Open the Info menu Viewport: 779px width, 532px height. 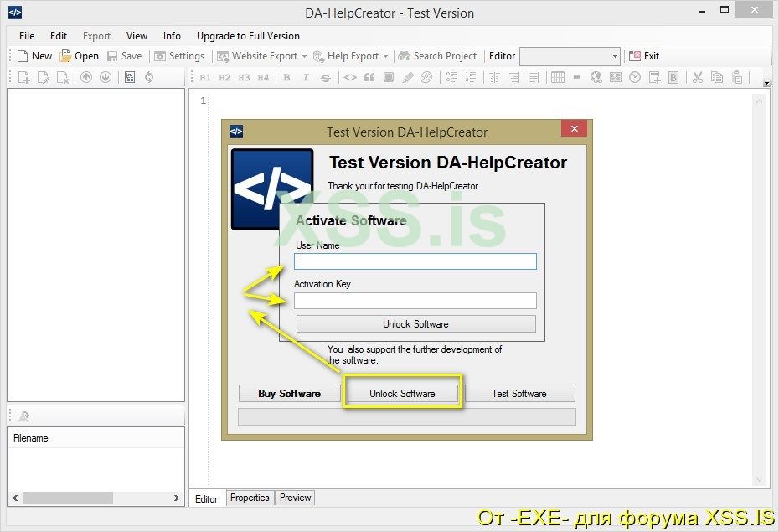[x=172, y=36]
